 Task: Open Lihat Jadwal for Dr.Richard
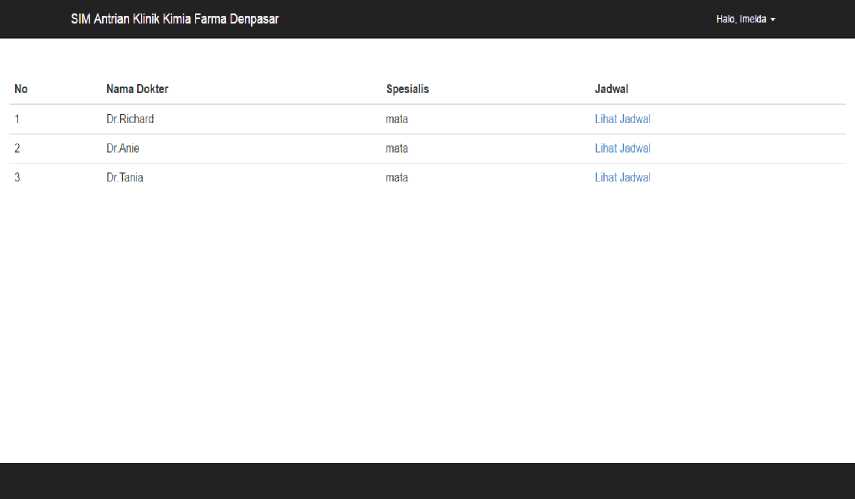(622, 119)
